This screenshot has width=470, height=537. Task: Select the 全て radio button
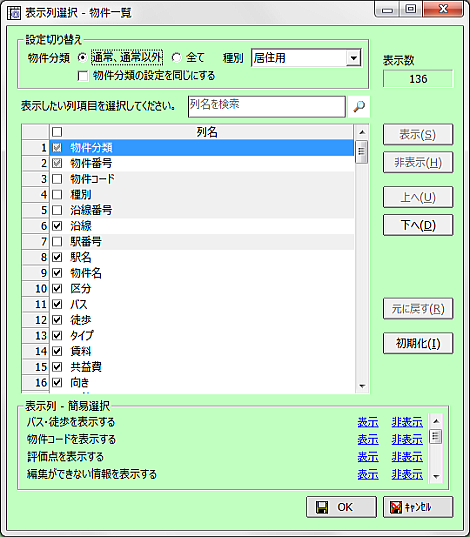[176, 58]
